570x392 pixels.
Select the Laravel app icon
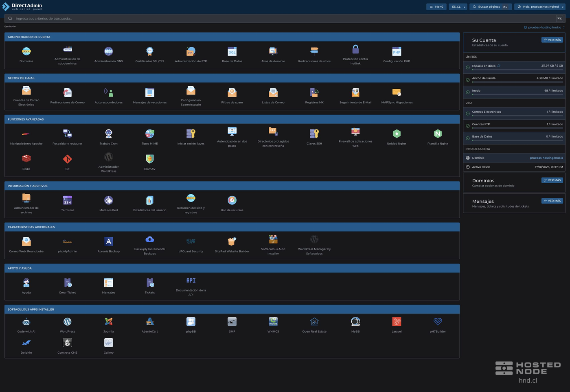pyautogui.click(x=397, y=322)
